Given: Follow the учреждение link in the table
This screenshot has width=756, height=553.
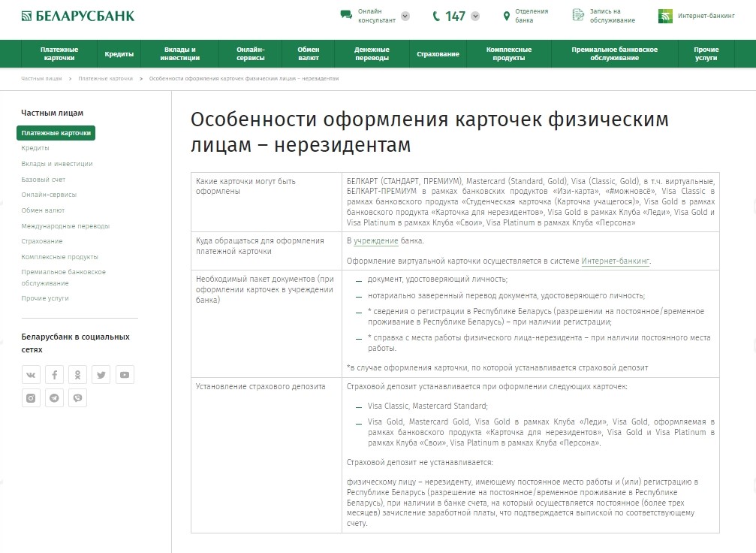Looking at the screenshot, I should 376,240.
